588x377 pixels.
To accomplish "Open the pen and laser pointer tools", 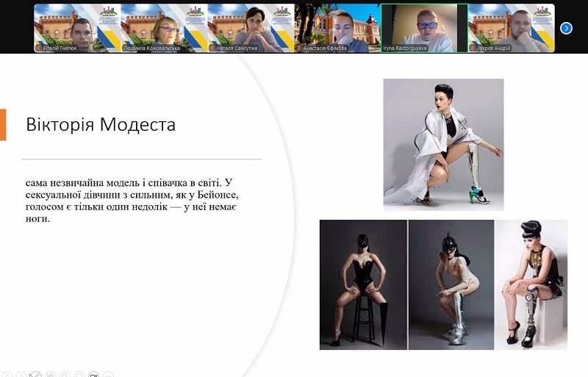I will pyautogui.click(x=35, y=374).
